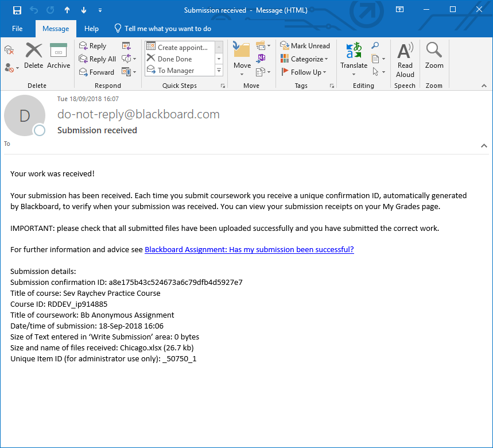Click the Course ID RDDEV_ip914885 line
Viewport: 493px width, 448px height.
point(59,304)
